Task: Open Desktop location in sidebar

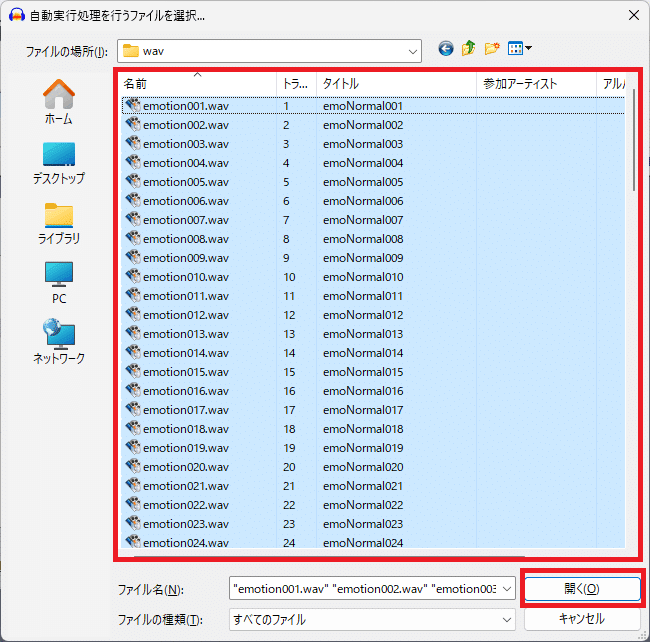Action: pyautogui.click(x=59, y=163)
